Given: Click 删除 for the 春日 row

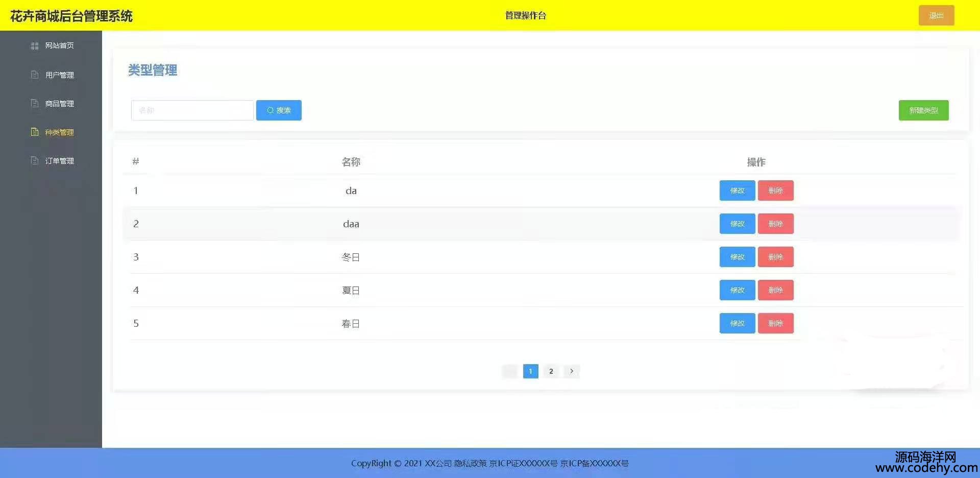Looking at the screenshot, I should 775,323.
